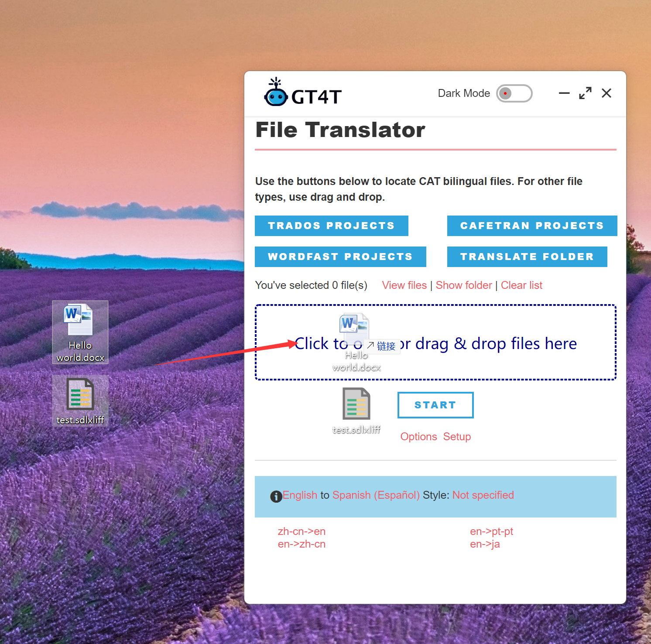Select the test.sdlxliff desktop file
651x644 pixels.
pos(80,401)
